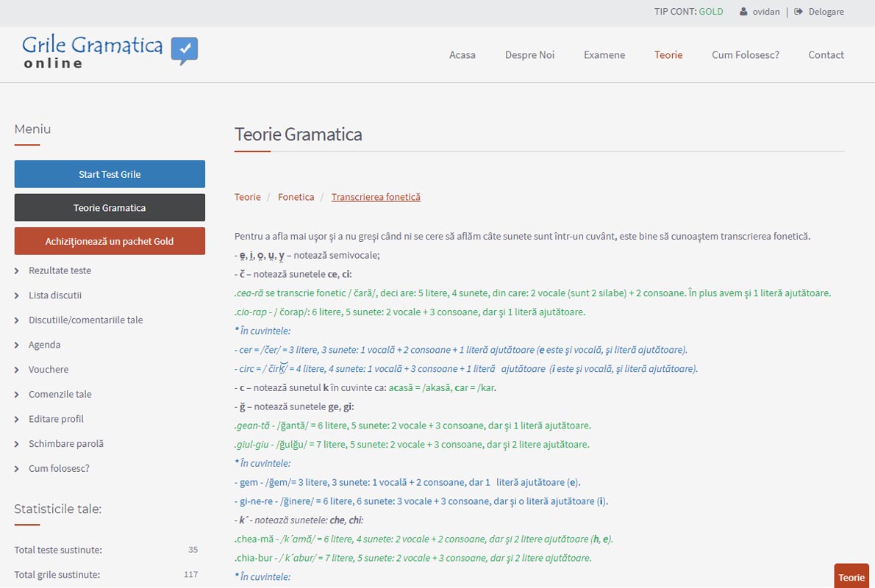
Task: Go to the Examene page
Action: [604, 55]
